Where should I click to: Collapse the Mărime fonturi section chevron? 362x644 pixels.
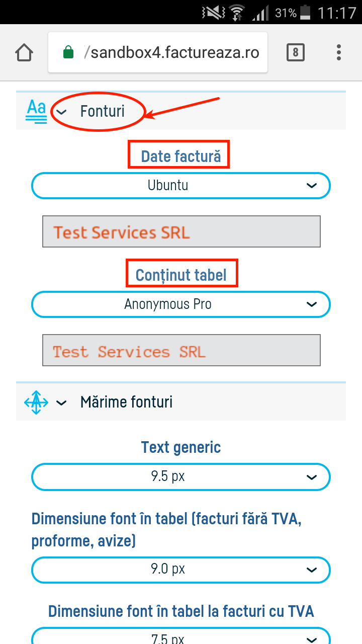[61, 403]
